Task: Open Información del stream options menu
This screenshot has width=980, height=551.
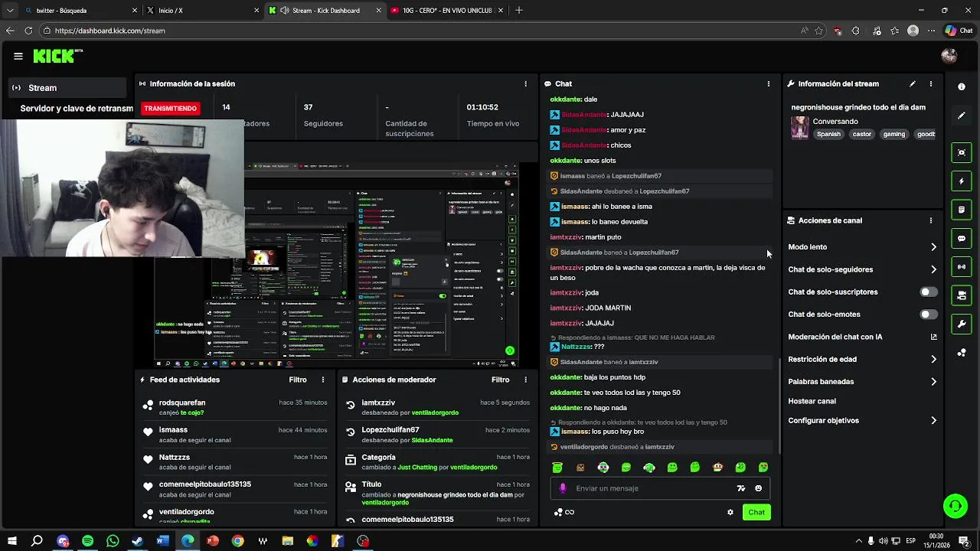Action: 931,83
